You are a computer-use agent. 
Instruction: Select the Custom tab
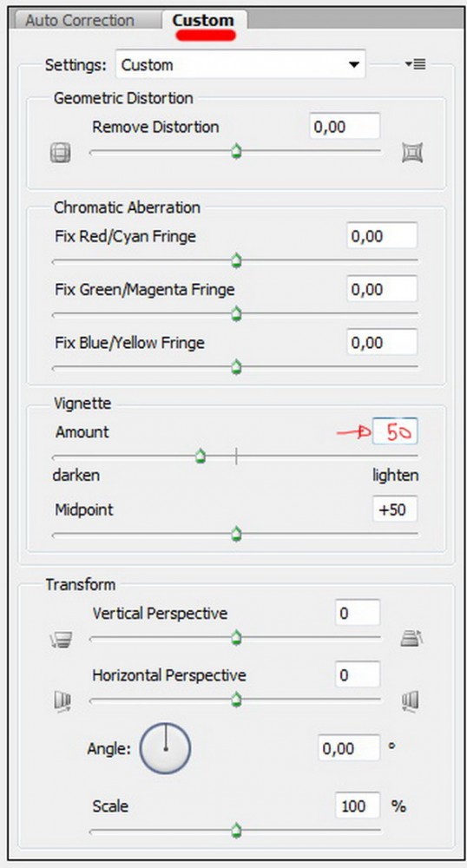(x=203, y=21)
